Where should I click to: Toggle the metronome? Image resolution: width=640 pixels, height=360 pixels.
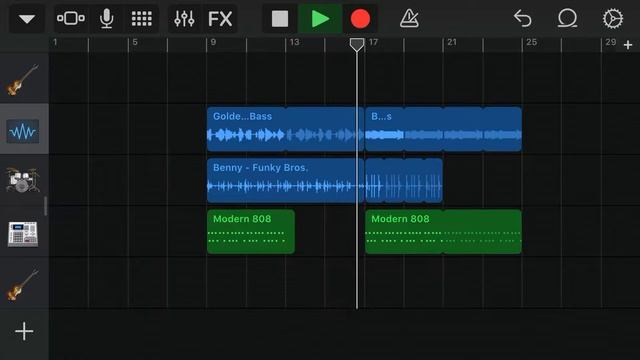coord(409,19)
